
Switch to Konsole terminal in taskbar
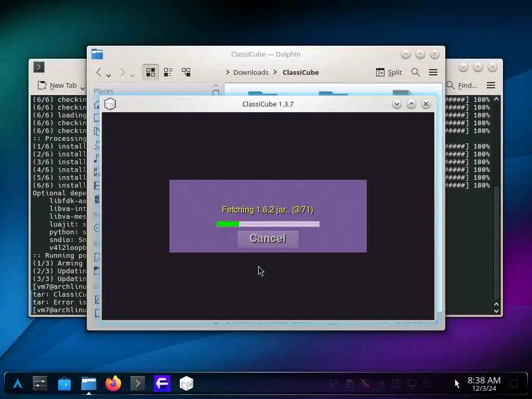coord(137,384)
